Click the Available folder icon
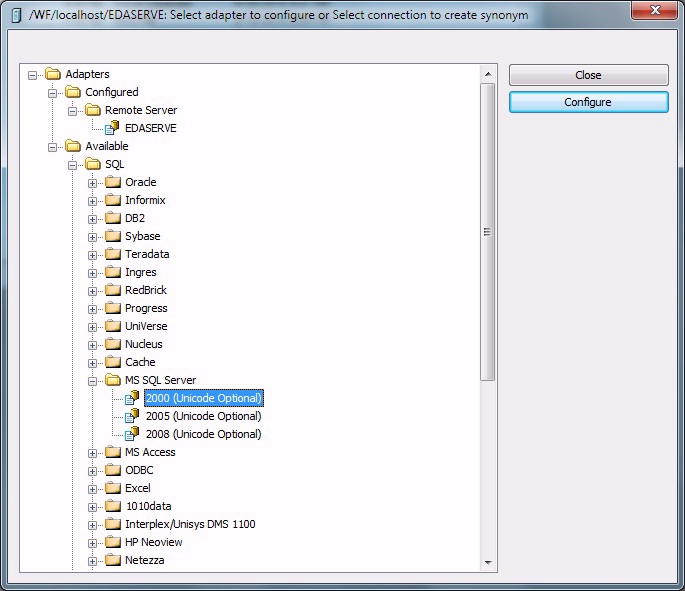This screenshot has width=685, height=591. (73, 145)
